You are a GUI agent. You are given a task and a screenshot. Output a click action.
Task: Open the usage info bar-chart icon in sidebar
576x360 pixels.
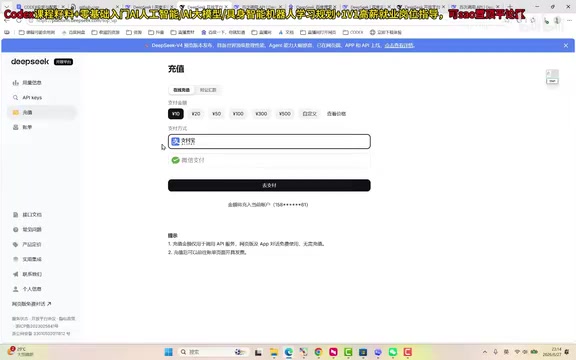[15, 83]
